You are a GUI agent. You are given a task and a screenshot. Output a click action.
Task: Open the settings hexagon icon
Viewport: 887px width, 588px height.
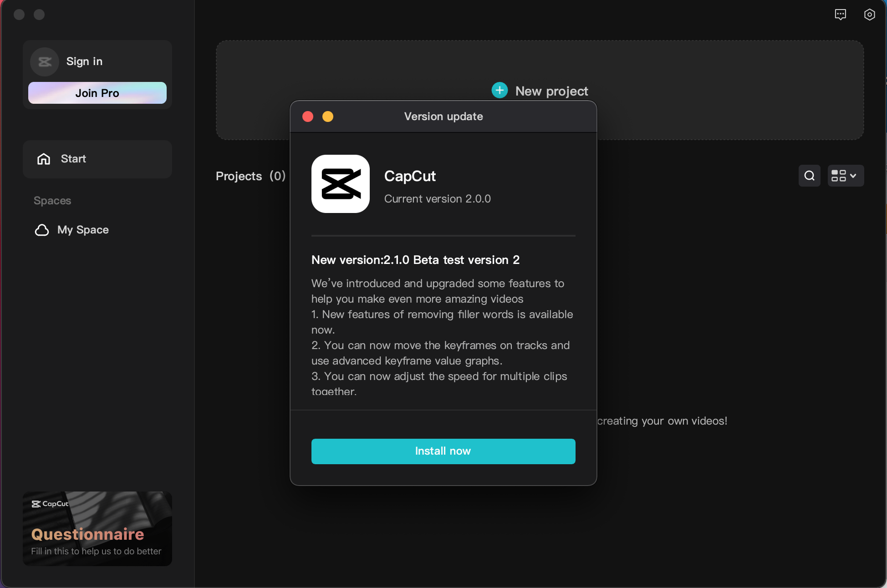click(869, 15)
